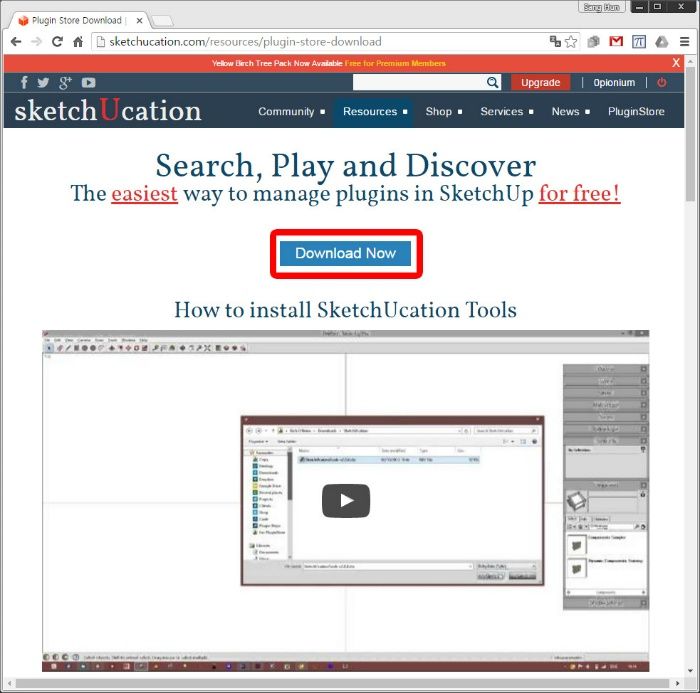Click the horizontal scrollbar right arrow
The image size is (700, 693).
678,683
